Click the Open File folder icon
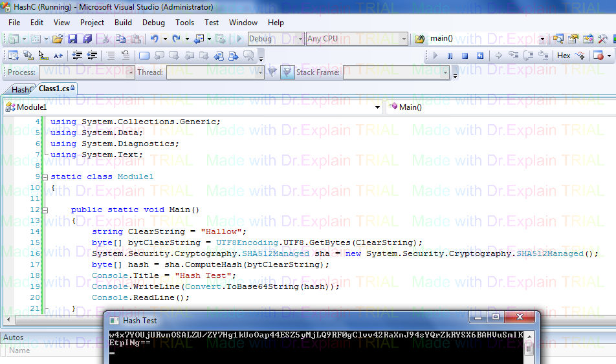The height and width of the screenshot is (364, 616). (58, 39)
